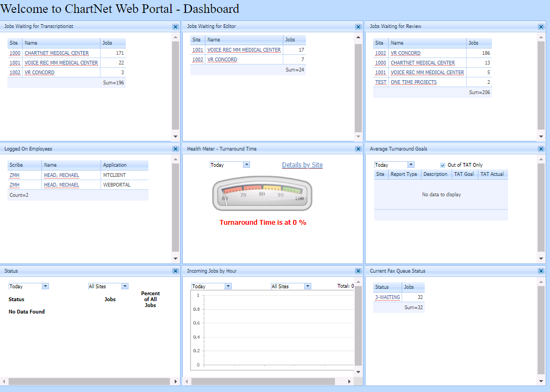The height and width of the screenshot is (392, 550).
Task: Open the Status panel All Sites dropdown
Action: click(125, 287)
